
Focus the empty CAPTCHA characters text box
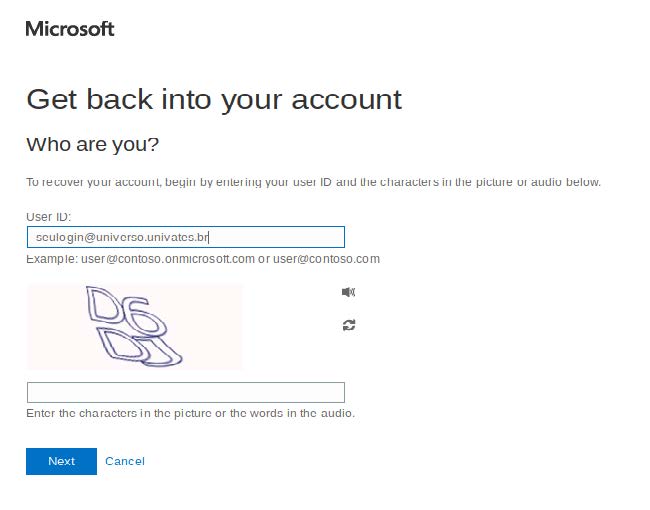pos(185,392)
